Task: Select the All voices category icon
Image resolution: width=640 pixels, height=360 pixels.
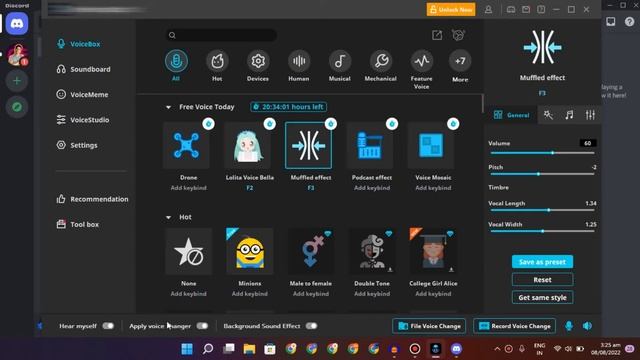Action: pyautogui.click(x=176, y=61)
